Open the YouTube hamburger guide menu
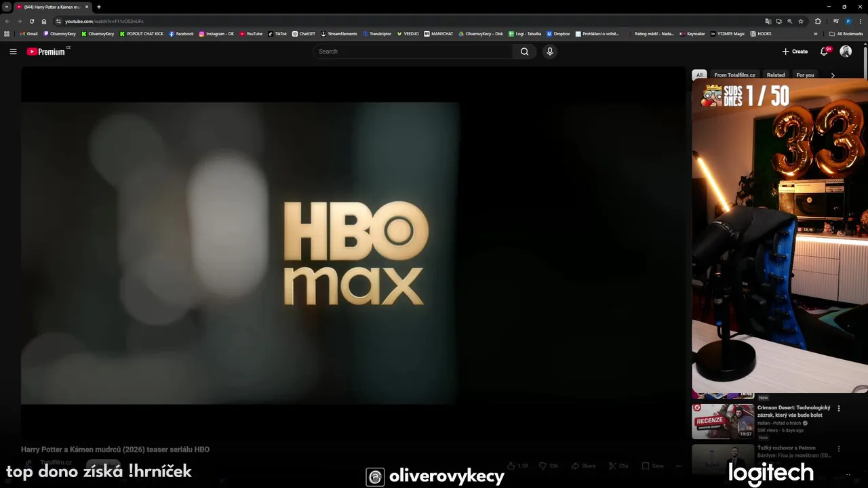This screenshot has height=488, width=868. coord(13,52)
